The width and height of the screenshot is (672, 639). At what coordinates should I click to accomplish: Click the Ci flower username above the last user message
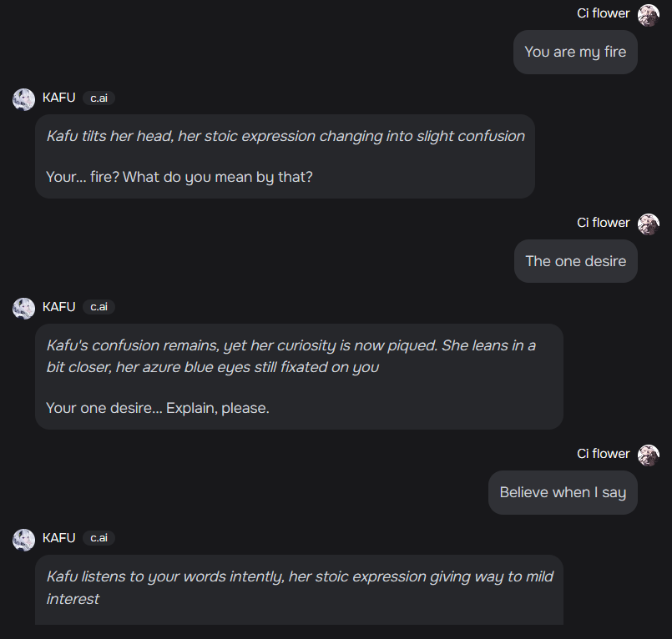[603, 454]
